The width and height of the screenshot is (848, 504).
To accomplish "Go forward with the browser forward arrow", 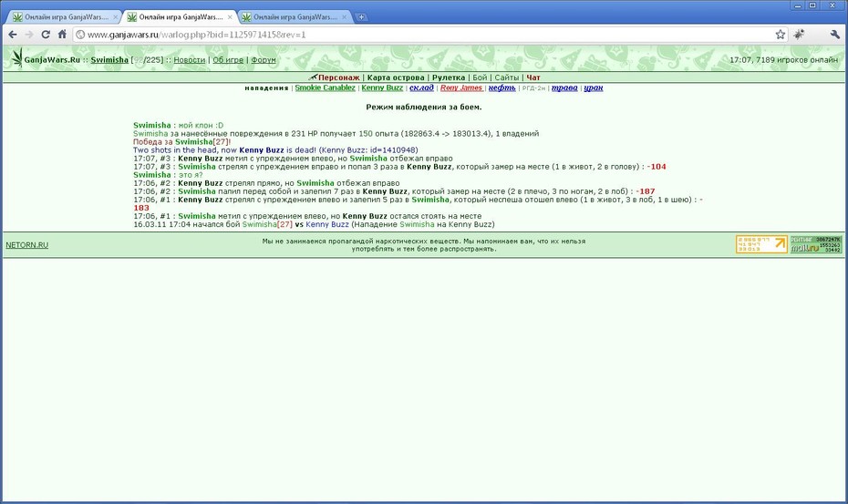I will click(x=29, y=35).
